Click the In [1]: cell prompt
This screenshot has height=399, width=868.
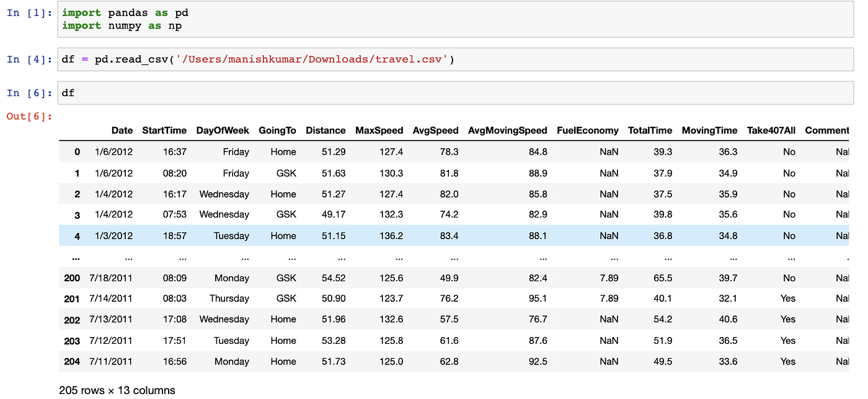(x=28, y=12)
